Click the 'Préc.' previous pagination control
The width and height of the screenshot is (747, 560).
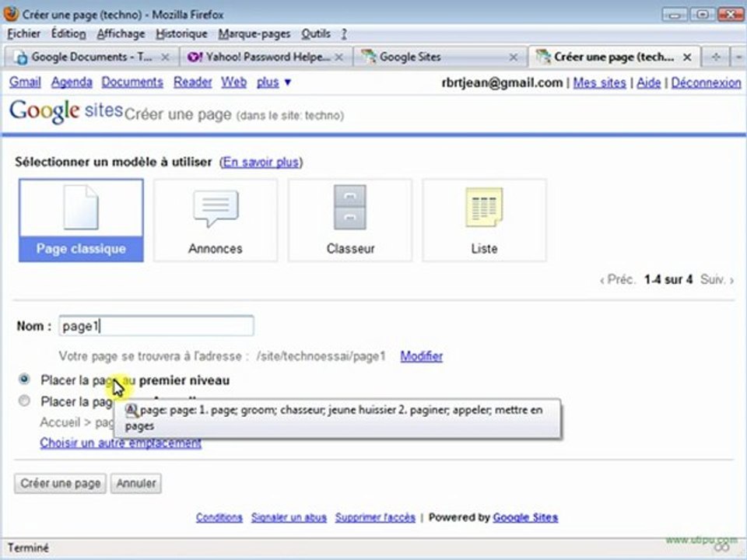pos(617,279)
